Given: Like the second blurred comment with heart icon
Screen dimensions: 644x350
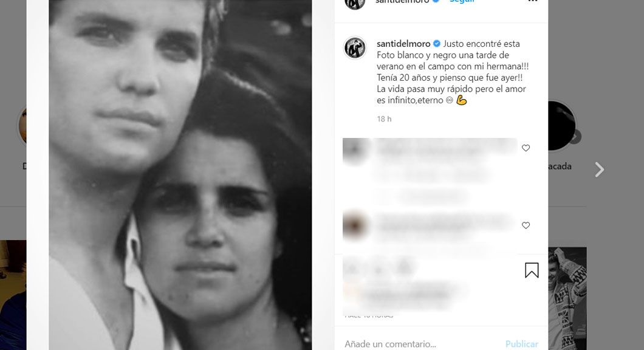Looking at the screenshot, I should (526, 225).
